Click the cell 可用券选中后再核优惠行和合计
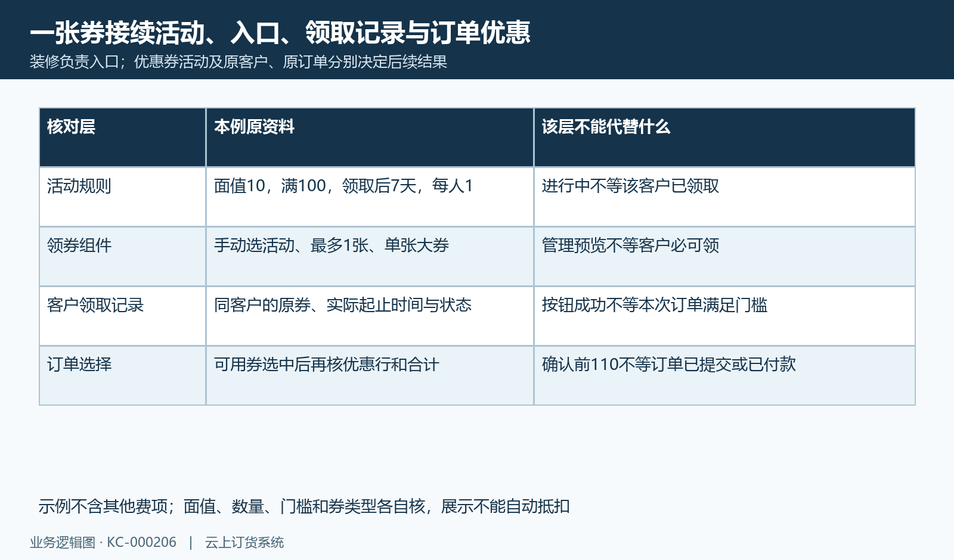 [370, 376]
